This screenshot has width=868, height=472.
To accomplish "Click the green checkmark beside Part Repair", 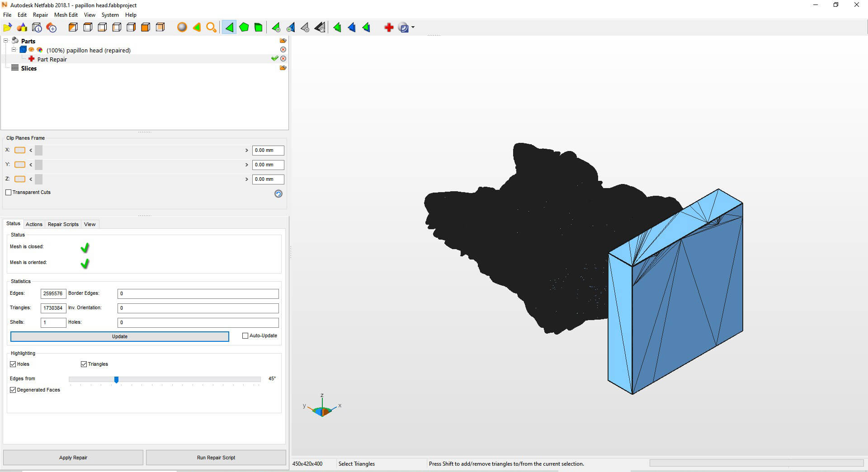I will click(x=274, y=59).
